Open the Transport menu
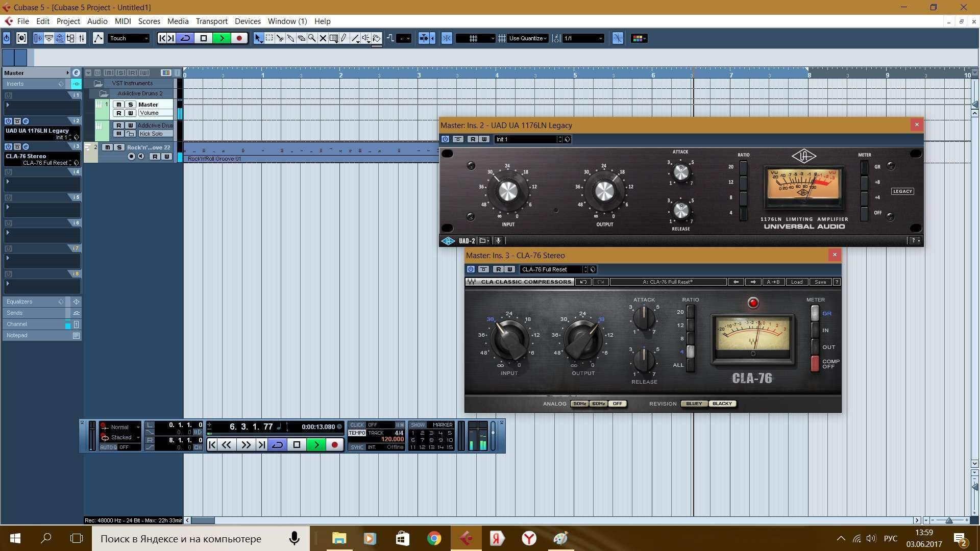The width and height of the screenshot is (980, 551). point(211,21)
